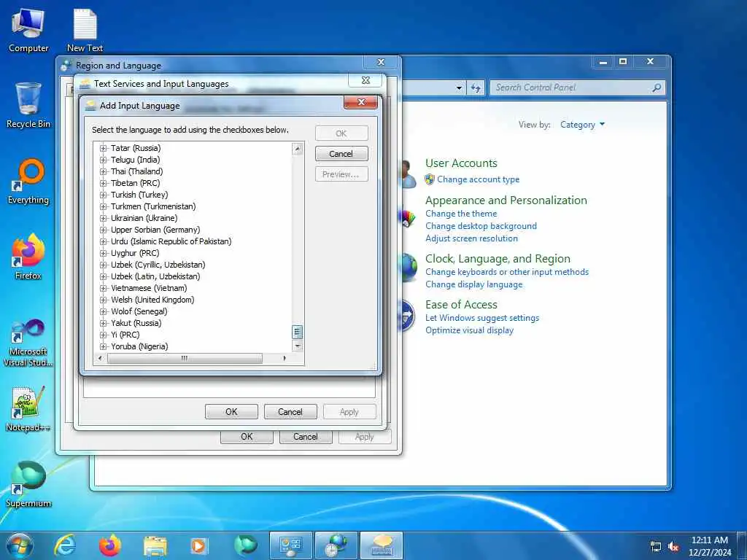Select Wolof (Senegal) in language list
Image resolution: width=747 pixels, height=560 pixels.
(x=139, y=311)
